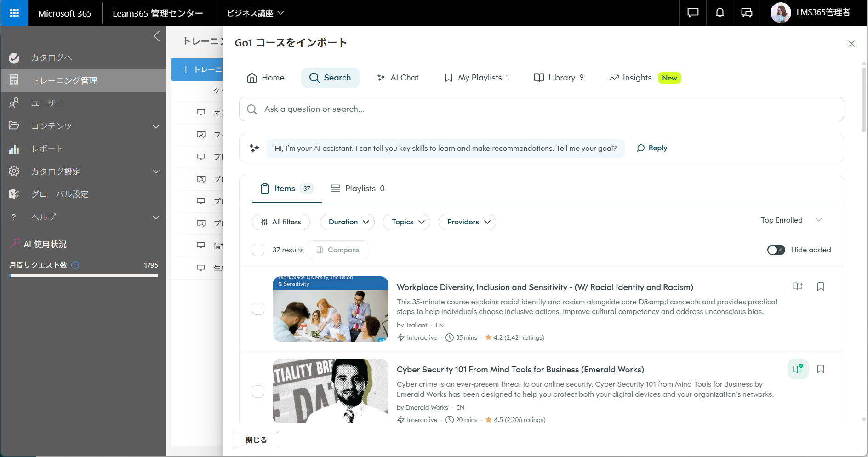
Task: Click the カタログ設定 gear icon
Action: tap(14, 171)
